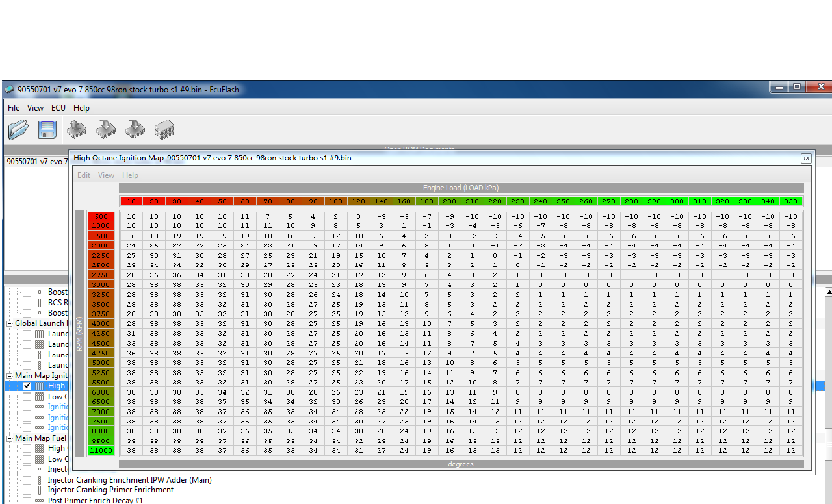Click the EcuFlash app icon in the title bar
Viewport: 832px width, 504px height.
pyautogui.click(x=10, y=89)
